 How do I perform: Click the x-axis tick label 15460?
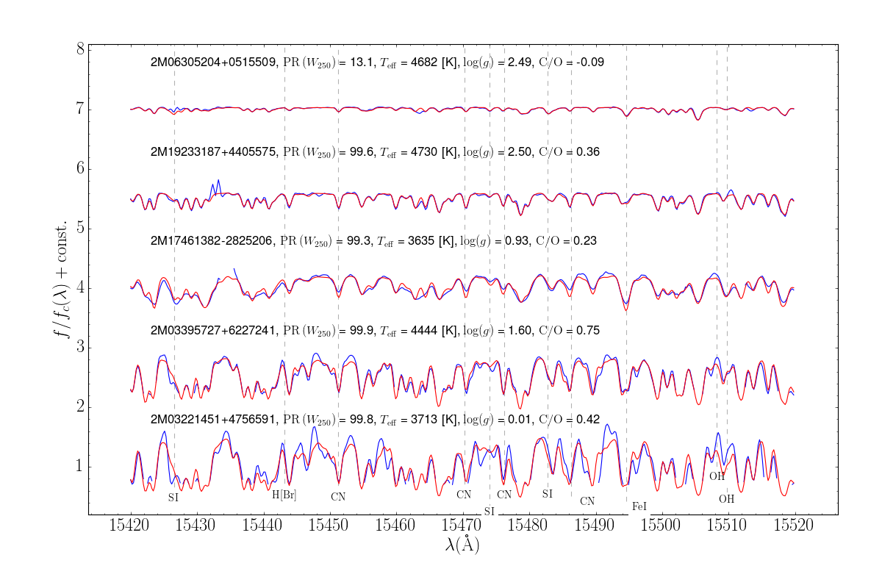(x=396, y=527)
